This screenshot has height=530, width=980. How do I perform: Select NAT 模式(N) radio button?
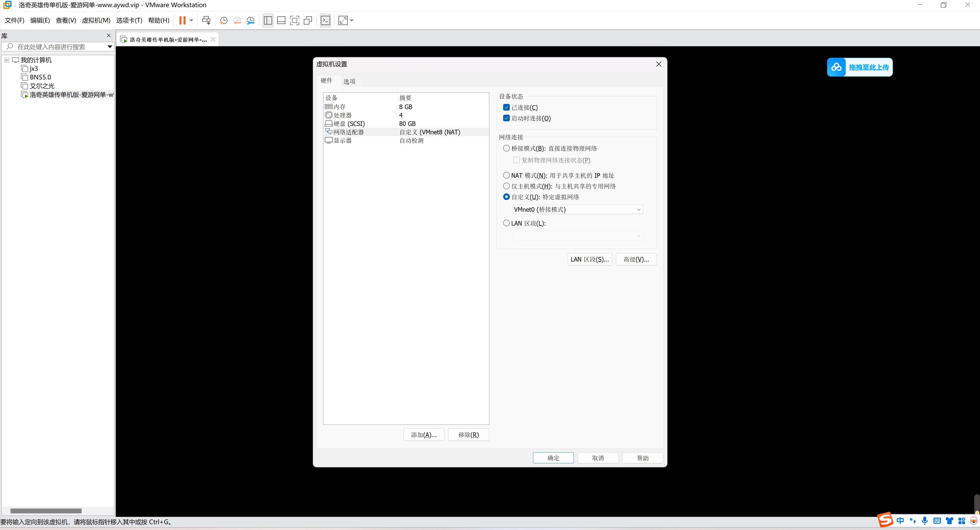click(506, 175)
